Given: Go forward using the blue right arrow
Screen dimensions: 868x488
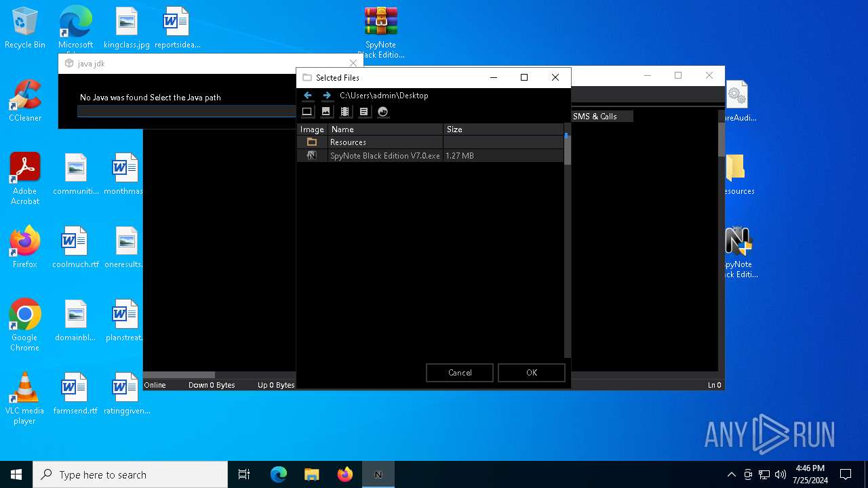Looking at the screenshot, I should coord(327,96).
